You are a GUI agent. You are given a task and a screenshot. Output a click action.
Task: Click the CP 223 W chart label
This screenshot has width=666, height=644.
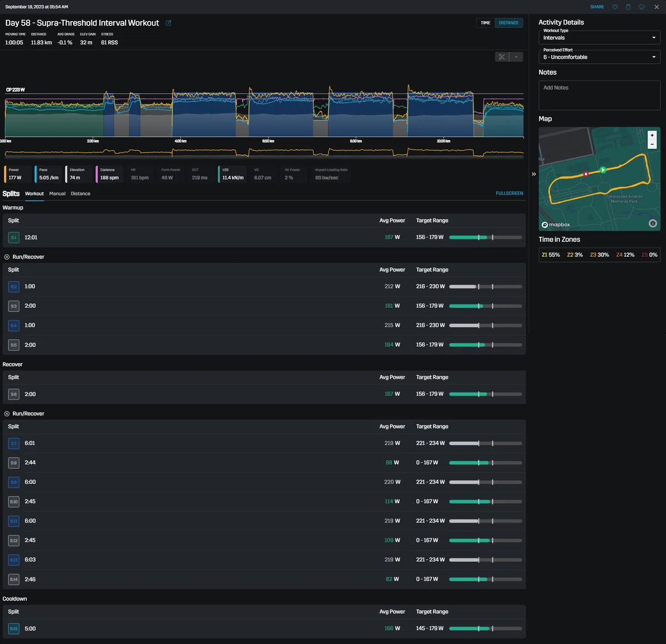point(16,89)
